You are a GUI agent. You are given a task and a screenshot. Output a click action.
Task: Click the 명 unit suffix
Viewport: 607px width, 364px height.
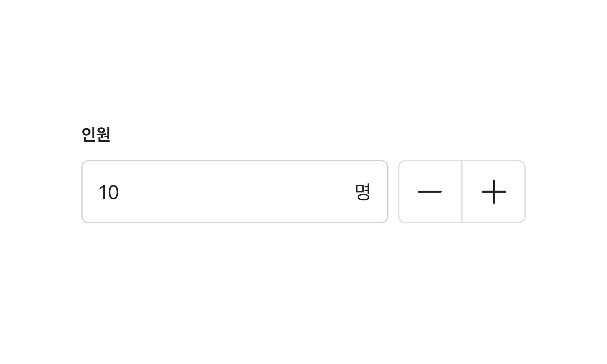coord(362,192)
